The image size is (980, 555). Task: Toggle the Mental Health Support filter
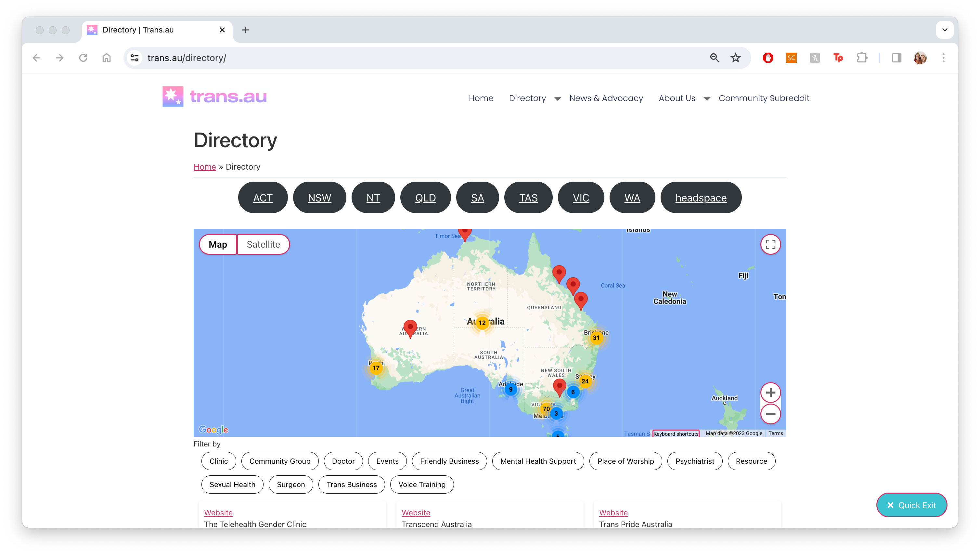coord(538,461)
